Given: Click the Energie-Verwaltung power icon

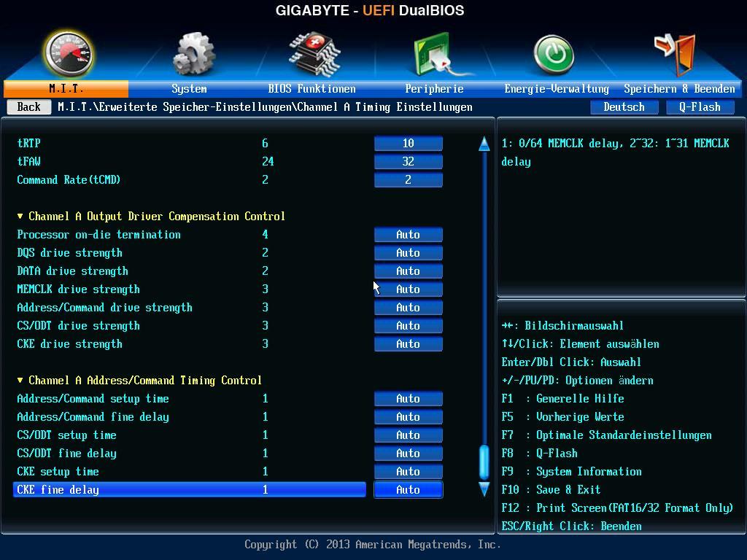Looking at the screenshot, I should [x=554, y=54].
